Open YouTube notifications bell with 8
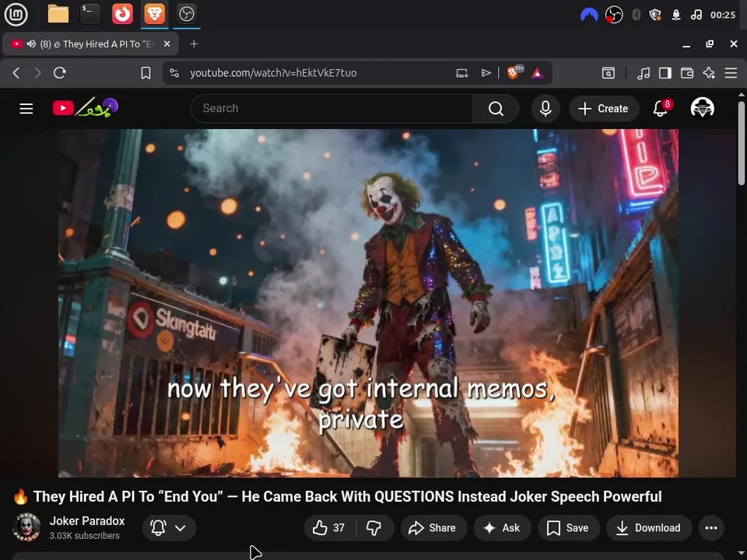 tap(661, 108)
